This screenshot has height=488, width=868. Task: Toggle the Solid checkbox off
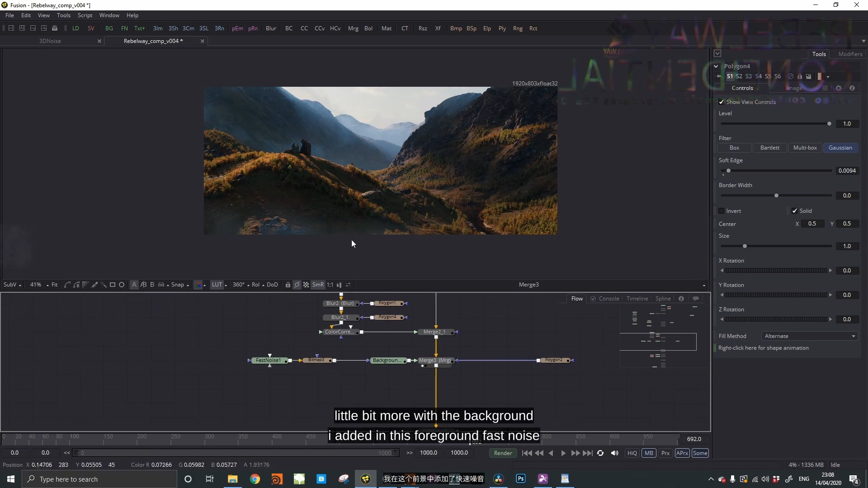coord(795,211)
